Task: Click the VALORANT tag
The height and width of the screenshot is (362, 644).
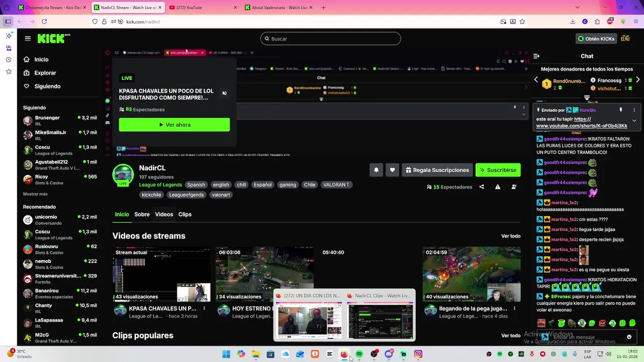Action: [x=336, y=185]
